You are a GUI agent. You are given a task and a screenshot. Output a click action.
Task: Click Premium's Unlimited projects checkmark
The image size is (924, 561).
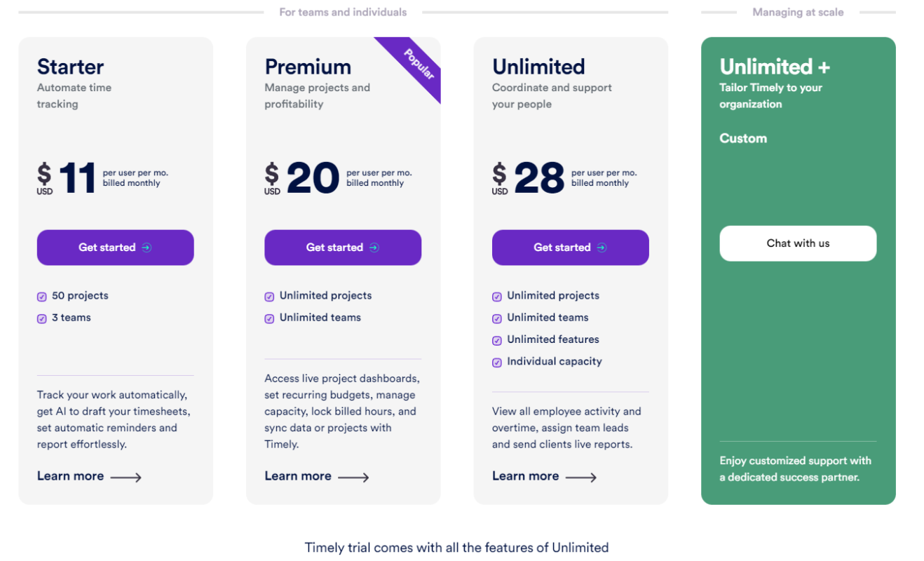(269, 297)
